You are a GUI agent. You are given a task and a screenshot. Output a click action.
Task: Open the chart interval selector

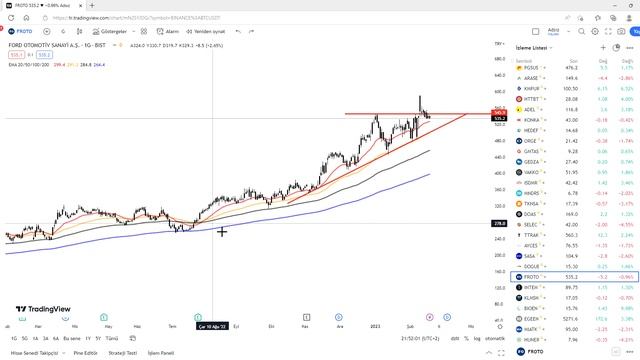click(x=63, y=31)
